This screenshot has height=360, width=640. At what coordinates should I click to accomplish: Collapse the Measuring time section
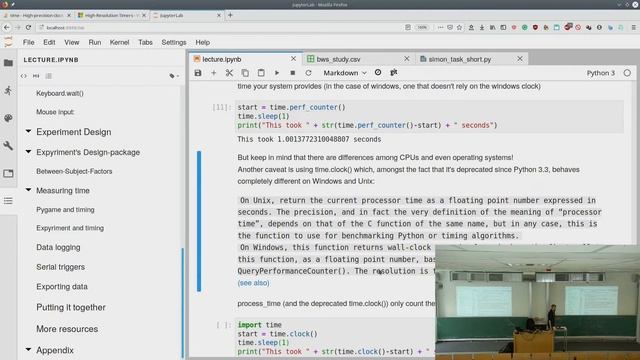coord(28,190)
